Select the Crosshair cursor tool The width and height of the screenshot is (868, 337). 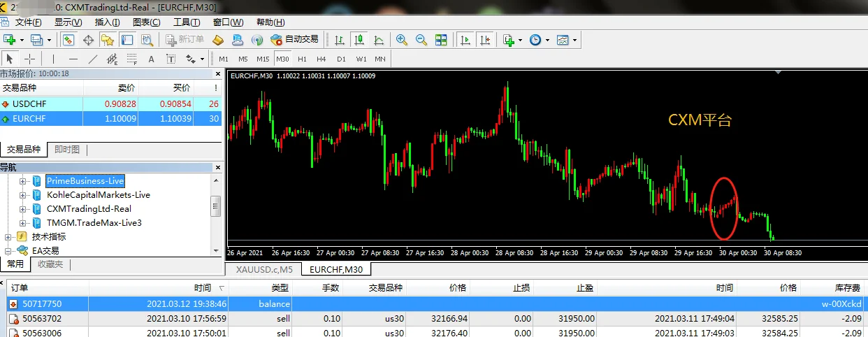coord(30,59)
